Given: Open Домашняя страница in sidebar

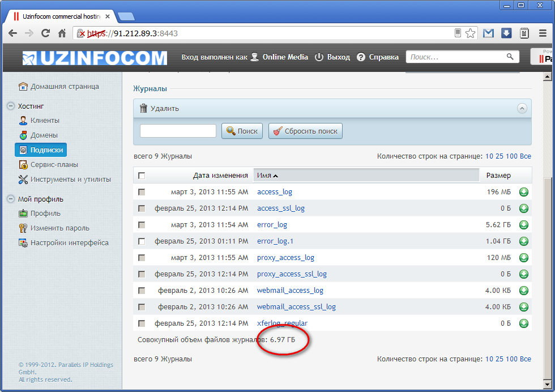Looking at the screenshot, I should pyautogui.click(x=59, y=87).
